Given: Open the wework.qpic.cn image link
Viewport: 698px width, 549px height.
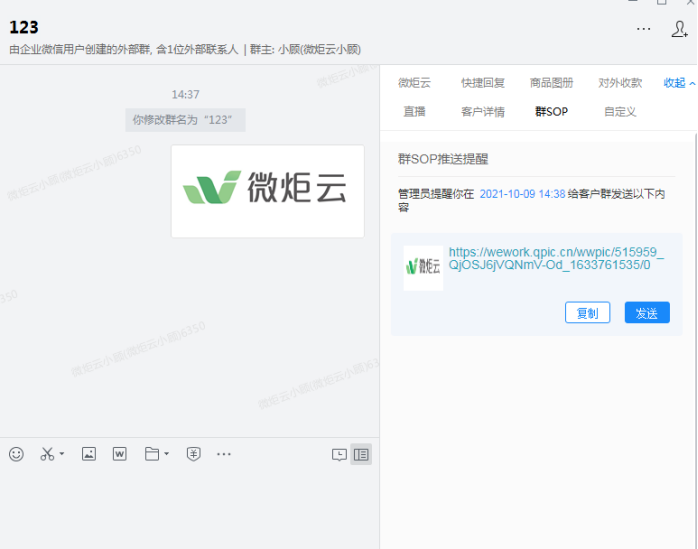Looking at the screenshot, I should [556, 258].
